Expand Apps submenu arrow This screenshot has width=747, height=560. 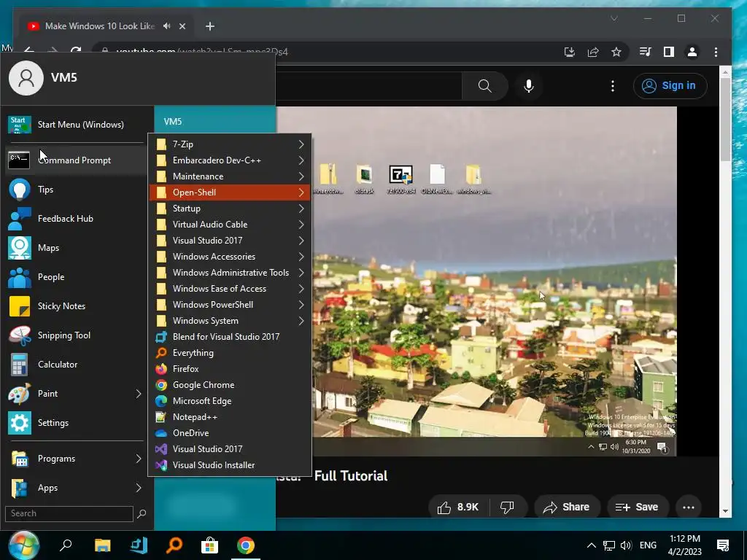(138, 488)
